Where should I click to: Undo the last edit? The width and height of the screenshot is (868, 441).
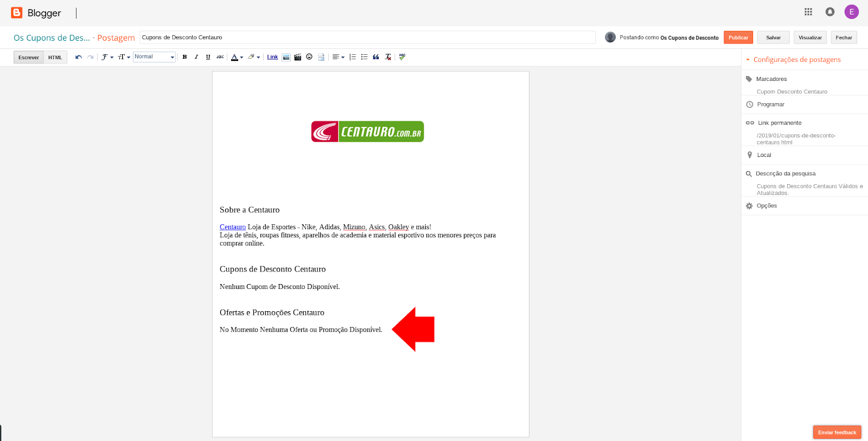click(79, 57)
